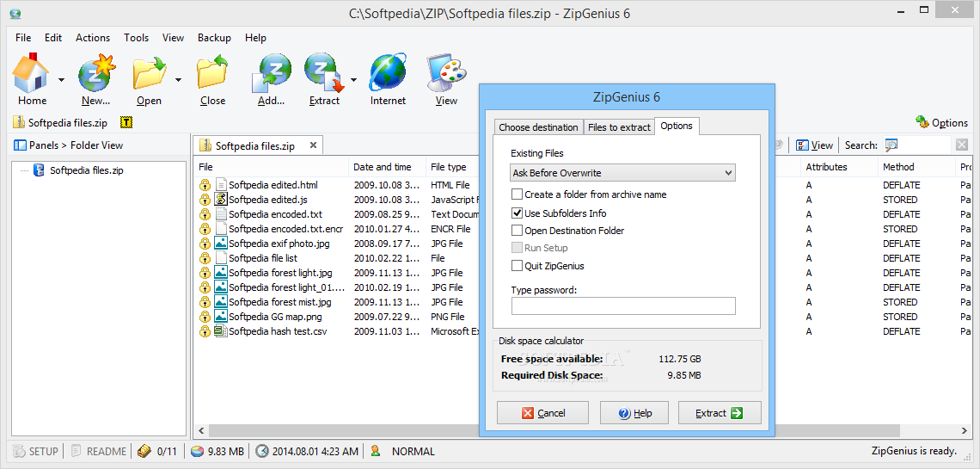980x469 pixels.
Task: Click the yellow T icon beside Softpedia files.zip
Action: (127, 122)
